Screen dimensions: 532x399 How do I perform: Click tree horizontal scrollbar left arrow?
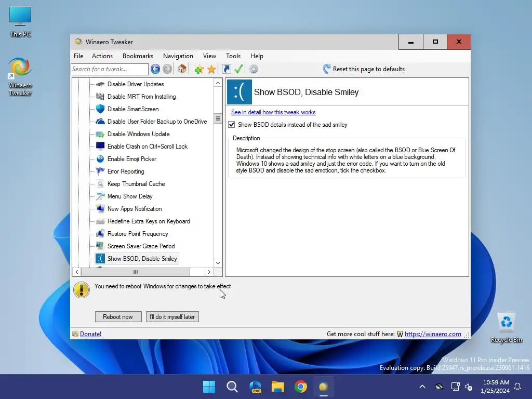(x=77, y=272)
